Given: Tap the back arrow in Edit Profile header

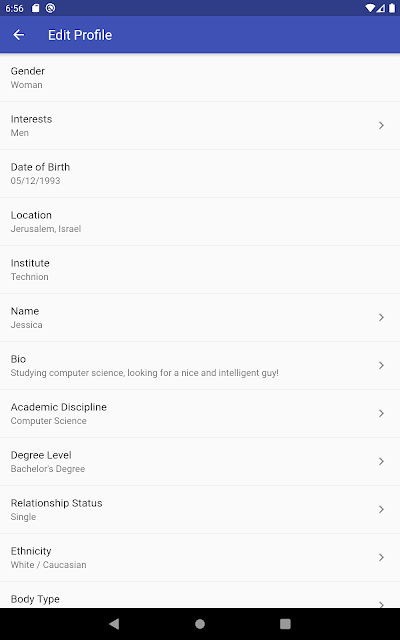Looking at the screenshot, I should tap(19, 35).
